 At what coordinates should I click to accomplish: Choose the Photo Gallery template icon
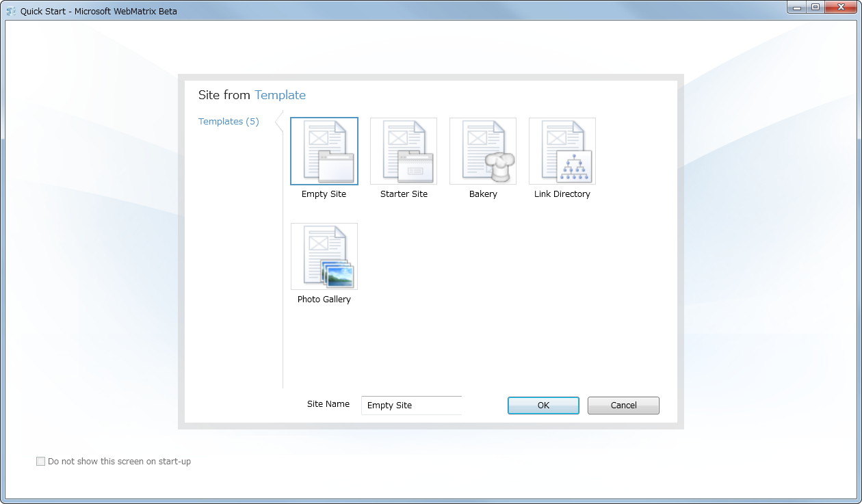tap(324, 256)
